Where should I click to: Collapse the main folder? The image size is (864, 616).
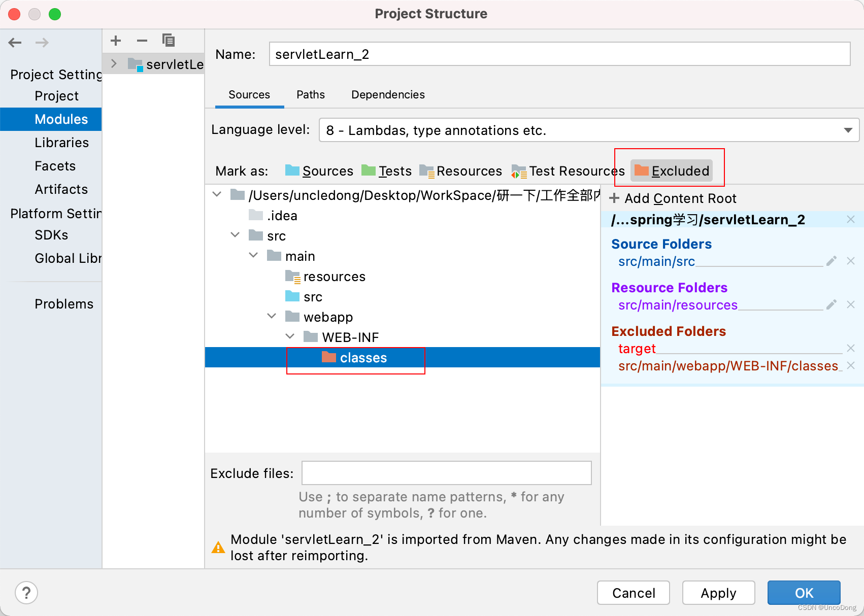pyautogui.click(x=253, y=256)
